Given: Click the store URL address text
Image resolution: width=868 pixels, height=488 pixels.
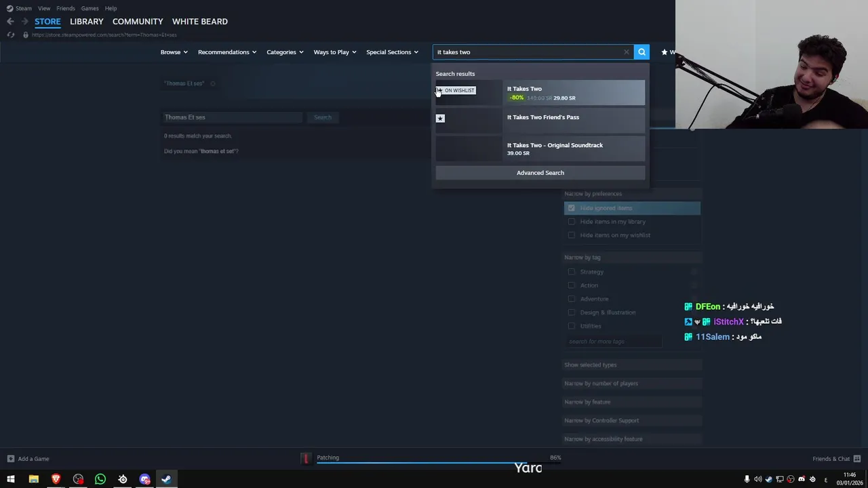Looking at the screenshot, I should click(104, 35).
